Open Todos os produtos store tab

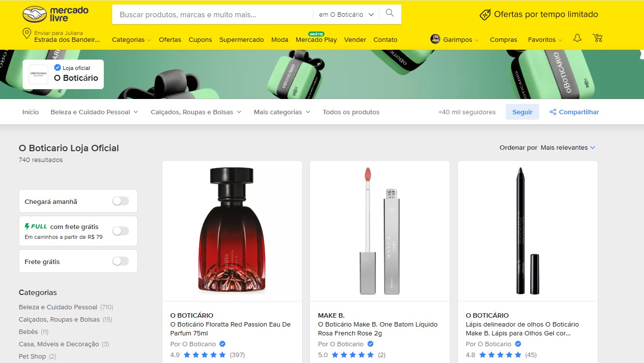click(351, 112)
